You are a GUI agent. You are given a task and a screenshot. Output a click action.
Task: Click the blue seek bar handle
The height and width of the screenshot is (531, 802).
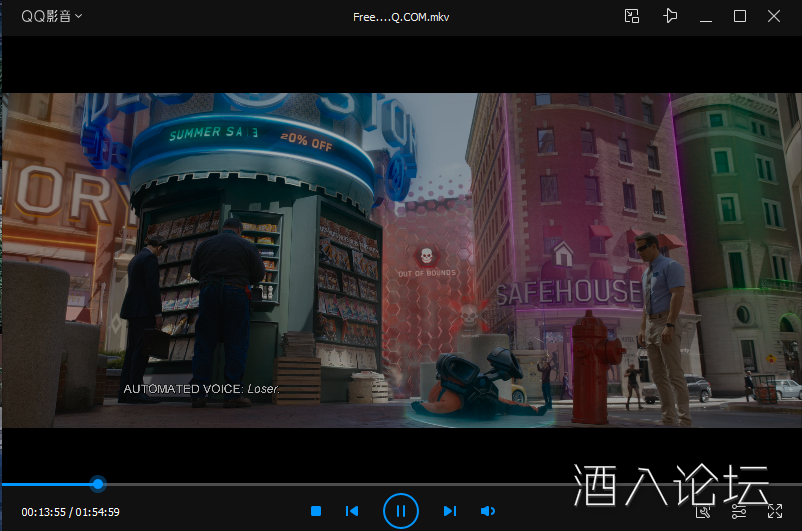coord(98,484)
